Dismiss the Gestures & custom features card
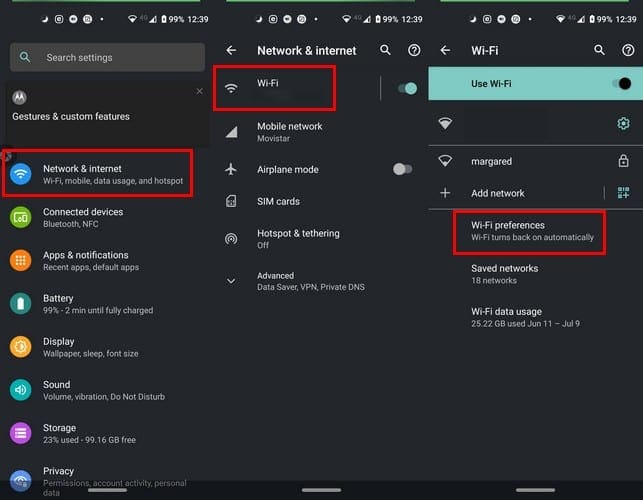The height and width of the screenshot is (500, 643). pos(199,91)
